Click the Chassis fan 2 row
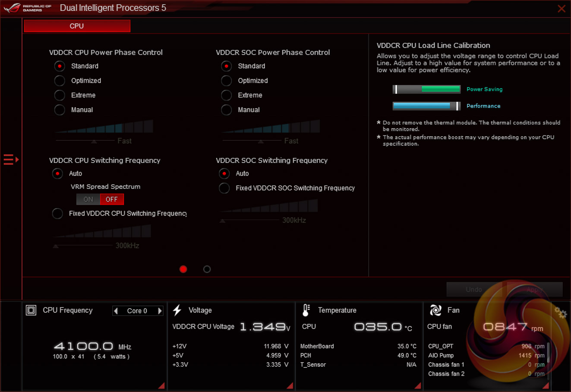Image resolution: width=571 pixels, height=392 pixels. click(486, 374)
